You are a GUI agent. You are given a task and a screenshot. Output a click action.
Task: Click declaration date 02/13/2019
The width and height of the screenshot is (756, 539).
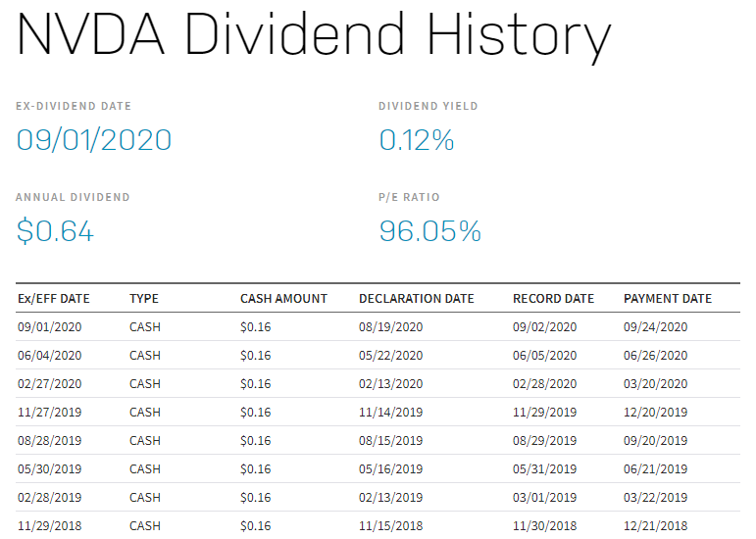point(390,498)
